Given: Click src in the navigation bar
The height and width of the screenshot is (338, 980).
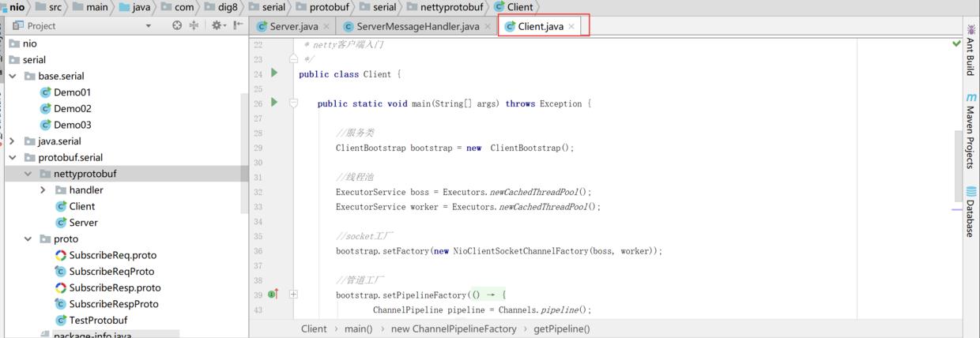Looking at the screenshot, I should point(55,7).
